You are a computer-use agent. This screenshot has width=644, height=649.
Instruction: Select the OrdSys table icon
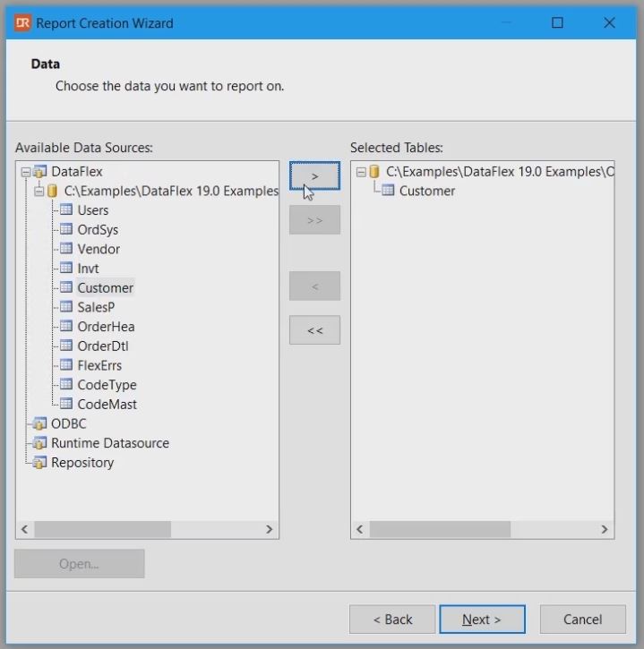[65, 230]
